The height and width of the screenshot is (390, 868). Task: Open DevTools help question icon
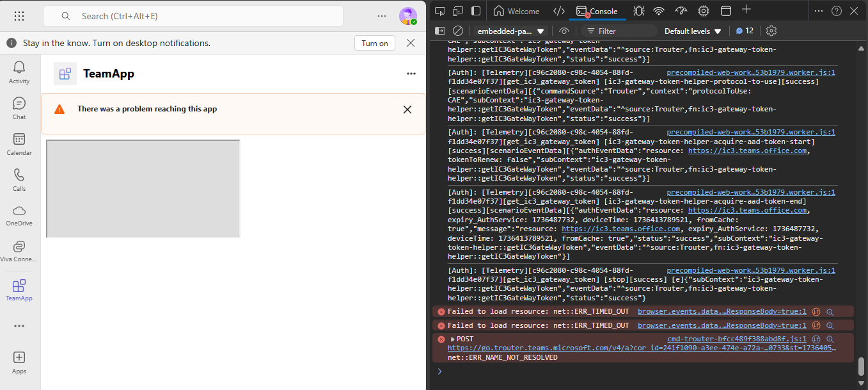point(836,11)
